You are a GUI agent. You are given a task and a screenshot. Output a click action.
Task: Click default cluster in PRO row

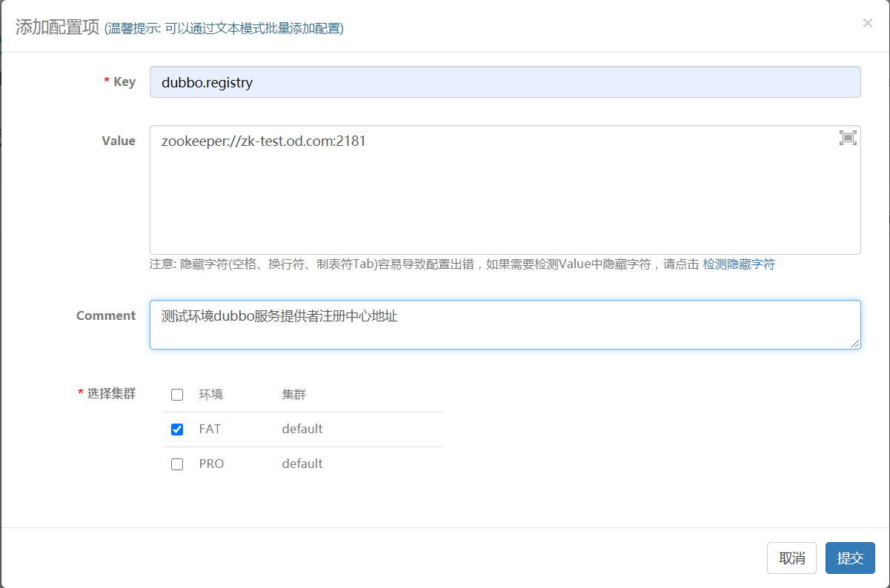point(302,464)
